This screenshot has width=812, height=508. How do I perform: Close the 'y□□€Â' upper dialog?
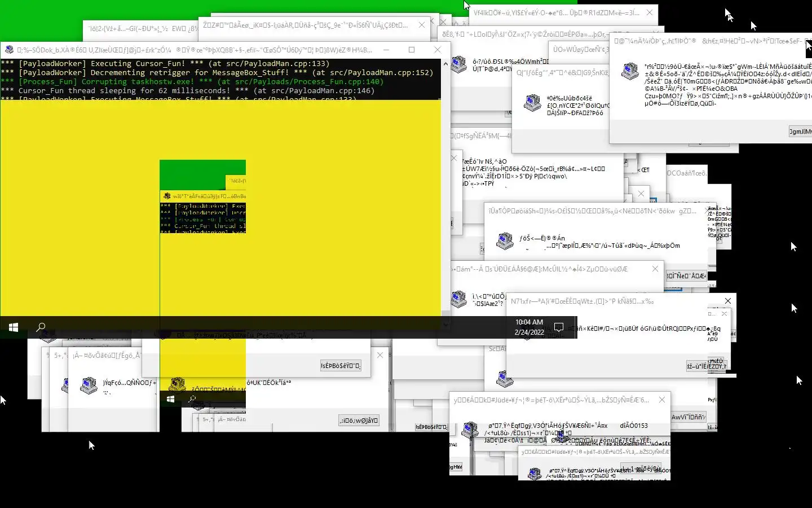point(662,400)
